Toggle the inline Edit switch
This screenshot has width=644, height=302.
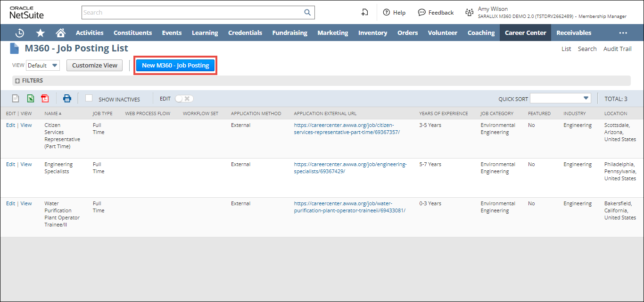[x=184, y=99]
